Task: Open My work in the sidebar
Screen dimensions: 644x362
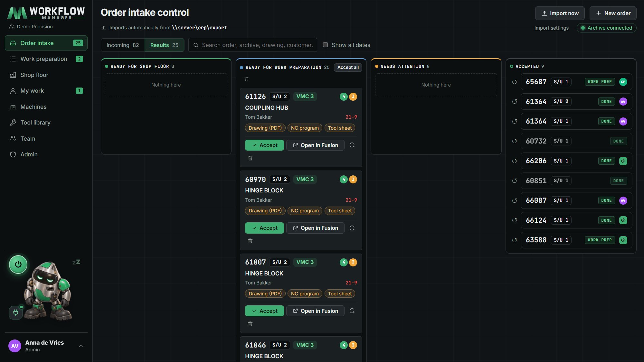Action: (x=46, y=91)
